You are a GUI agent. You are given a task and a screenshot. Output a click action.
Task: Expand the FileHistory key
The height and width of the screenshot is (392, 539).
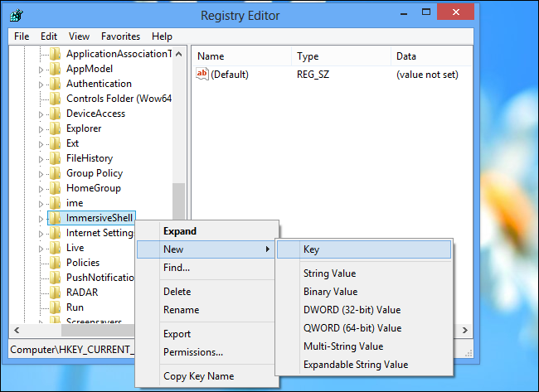(41, 159)
